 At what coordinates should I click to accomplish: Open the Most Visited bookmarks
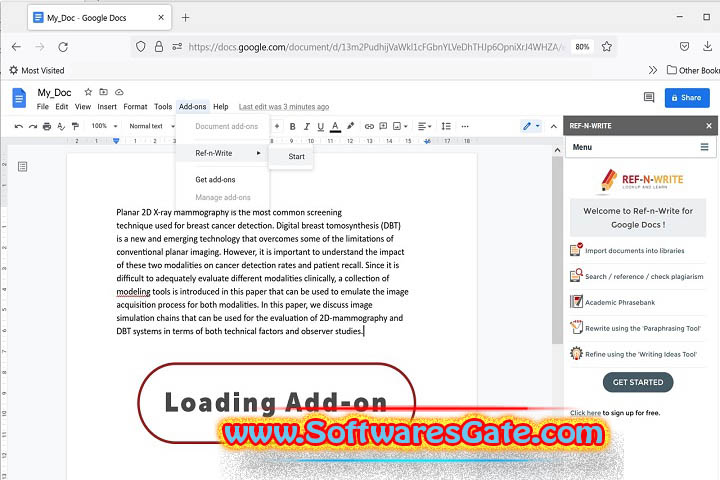pos(37,70)
